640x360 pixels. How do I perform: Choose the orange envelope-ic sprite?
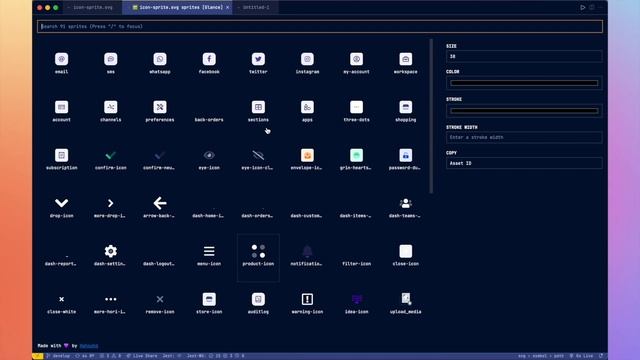pyautogui.click(x=307, y=155)
